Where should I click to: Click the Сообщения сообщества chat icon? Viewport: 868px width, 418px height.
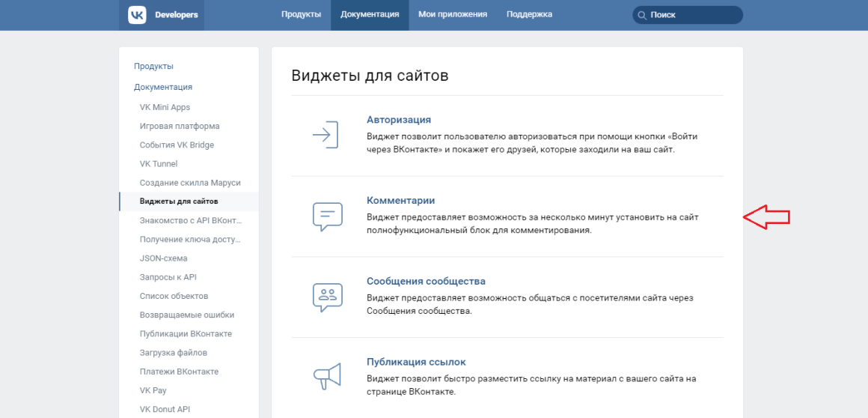(327, 297)
